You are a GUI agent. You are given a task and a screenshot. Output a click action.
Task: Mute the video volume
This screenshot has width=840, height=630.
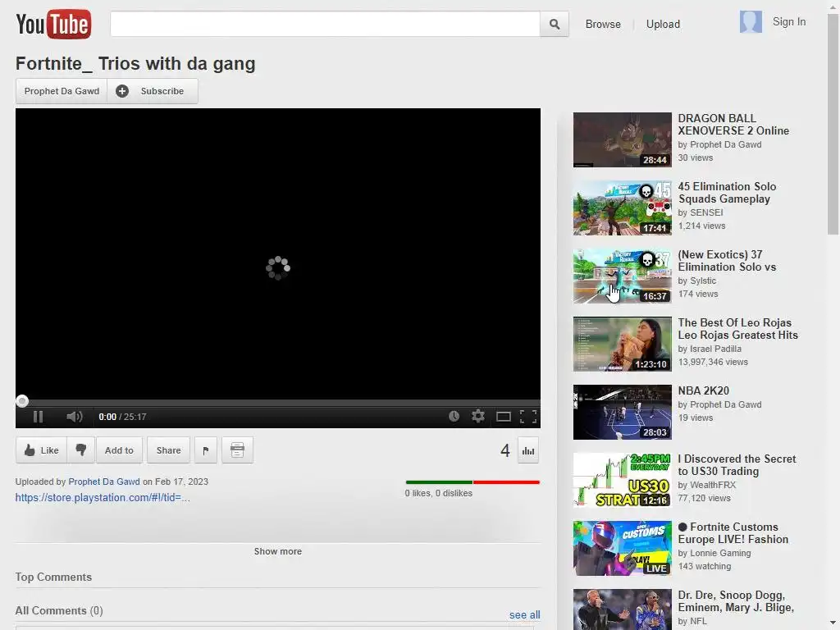point(74,416)
